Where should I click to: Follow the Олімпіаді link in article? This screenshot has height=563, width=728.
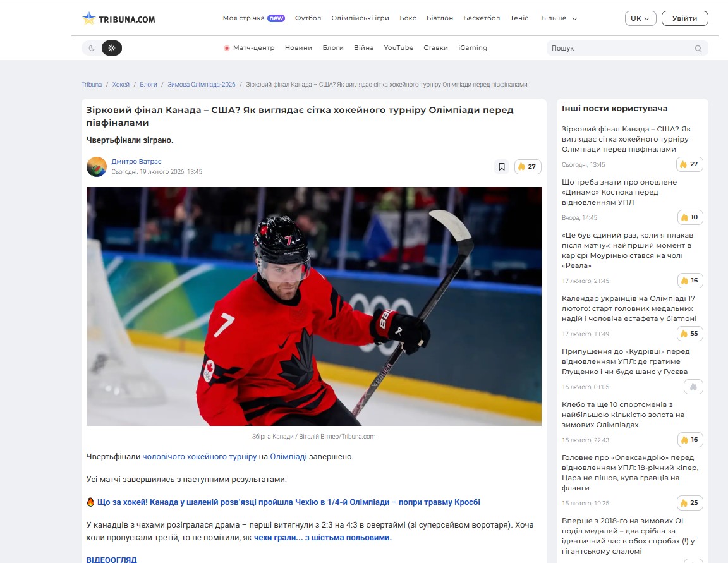288,457
